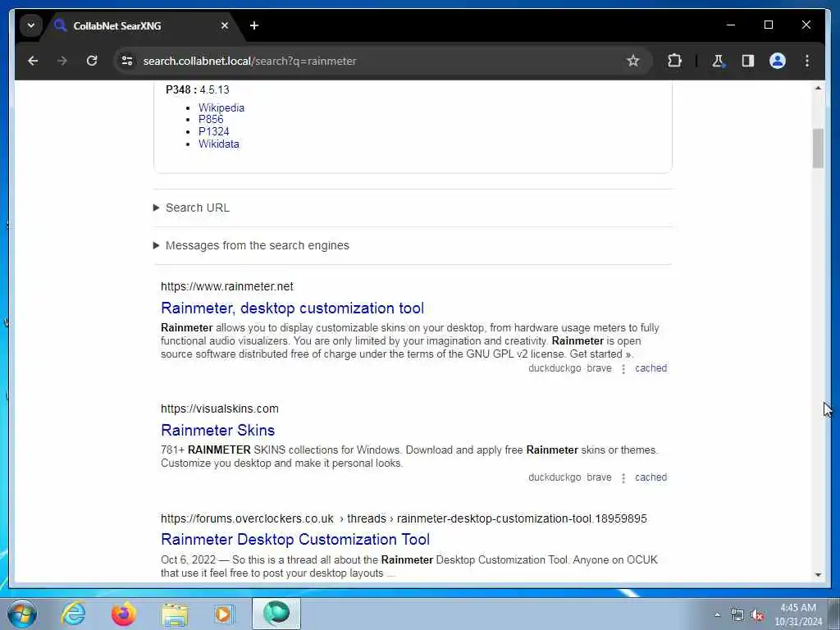Click the https://www.rainmeter.net URL text
Viewport: 840px width, 630px height.
[x=227, y=286]
